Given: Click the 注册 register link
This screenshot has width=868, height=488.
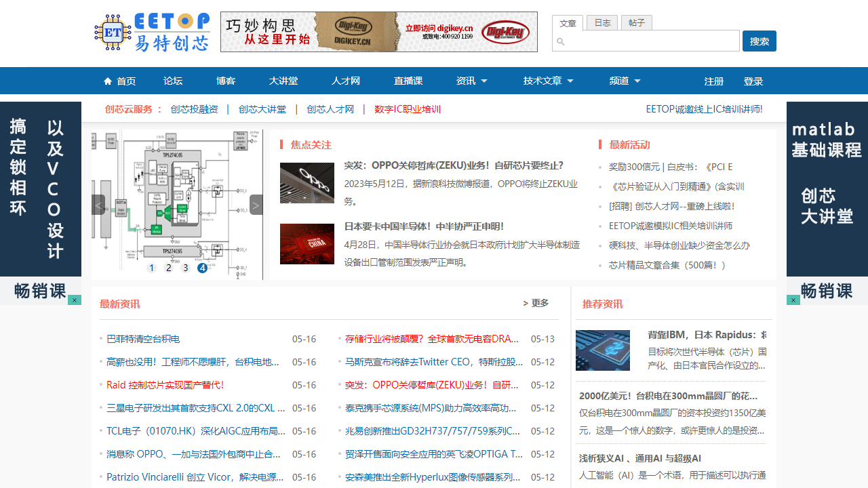Looking at the screenshot, I should (714, 81).
